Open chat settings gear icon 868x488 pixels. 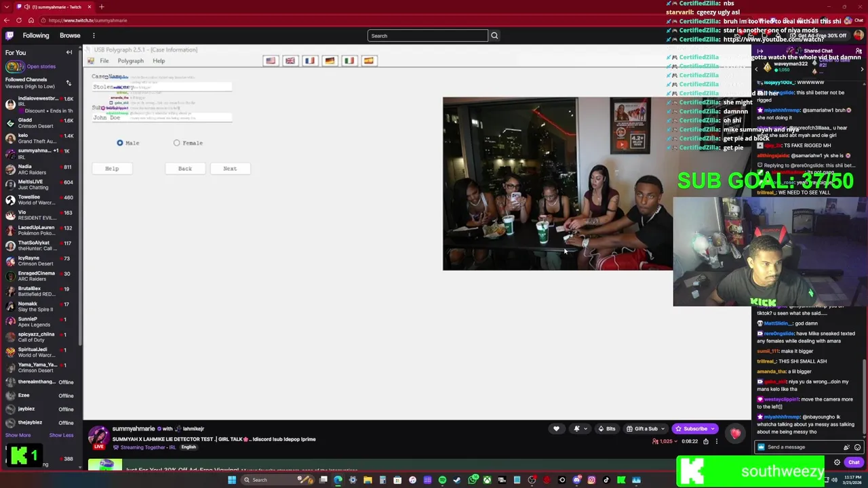[837, 462]
